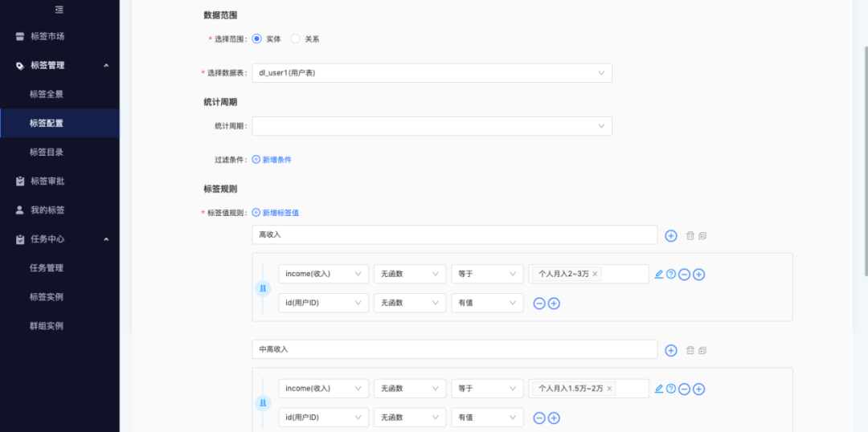868x432 pixels.
Task: Select the 实体 radio option
Action: (x=257, y=39)
